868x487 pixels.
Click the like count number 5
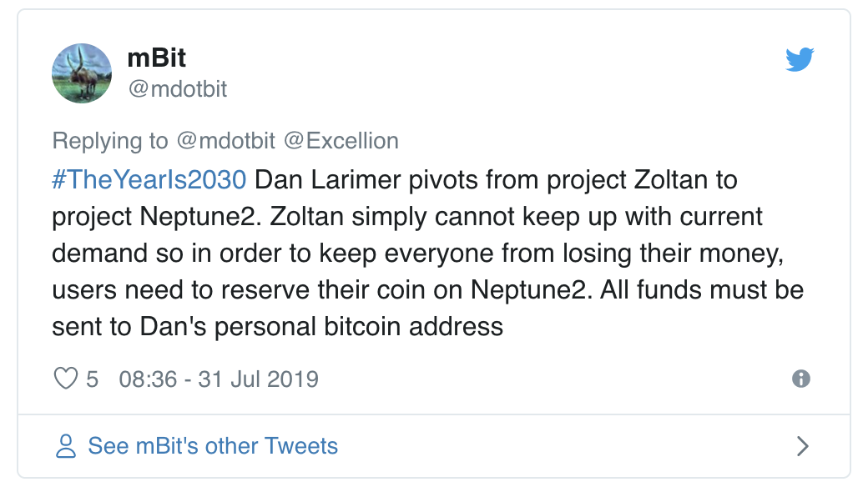(x=92, y=379)
